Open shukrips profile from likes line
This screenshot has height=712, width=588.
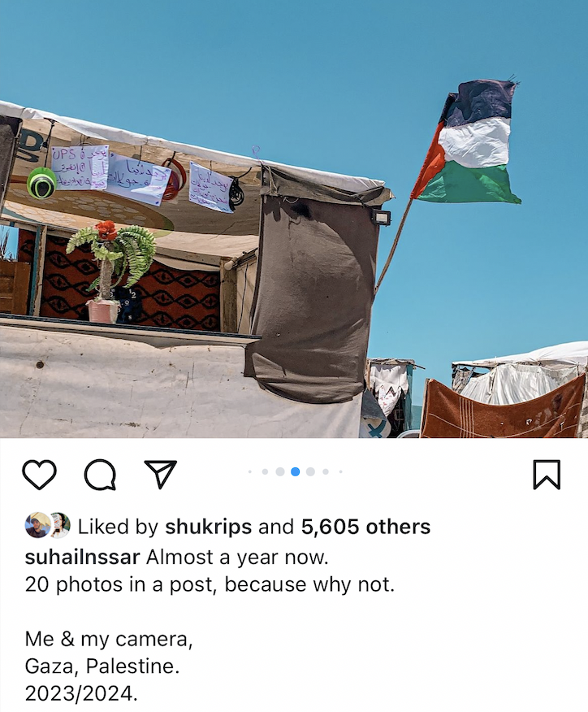[x=208, y=527]
